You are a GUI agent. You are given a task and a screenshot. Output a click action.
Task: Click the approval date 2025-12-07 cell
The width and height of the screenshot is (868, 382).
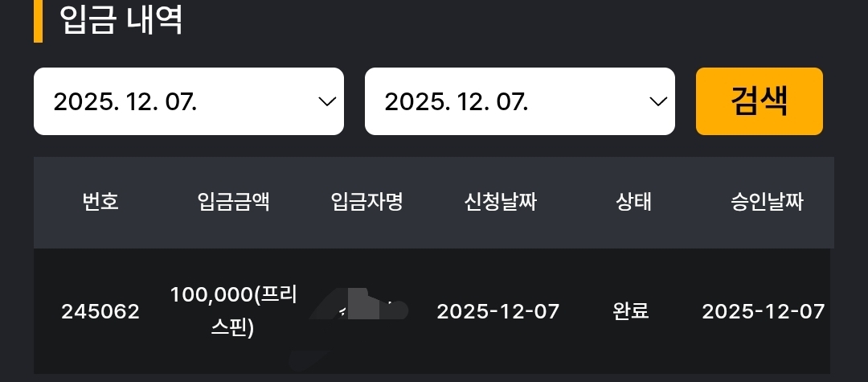pos(764,311)
